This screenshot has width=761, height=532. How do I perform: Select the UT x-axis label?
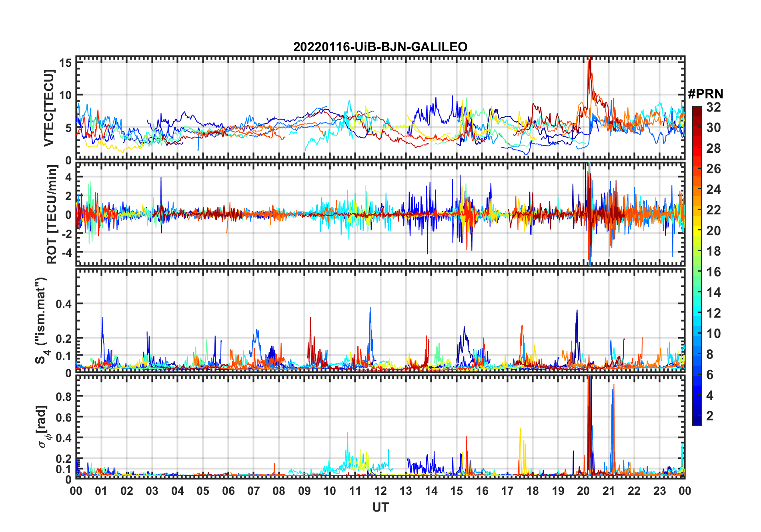pos(380,508)
